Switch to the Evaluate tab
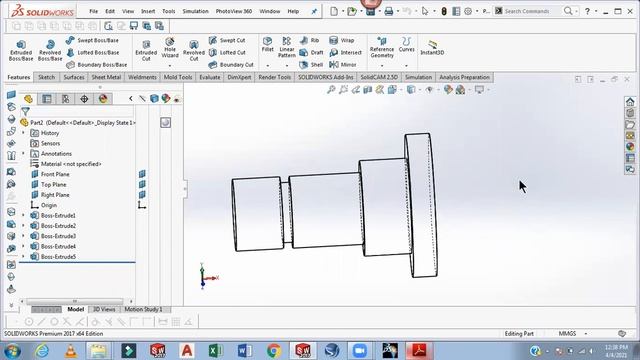This screenshot has height=360, width=640. [x=210, y=77]
